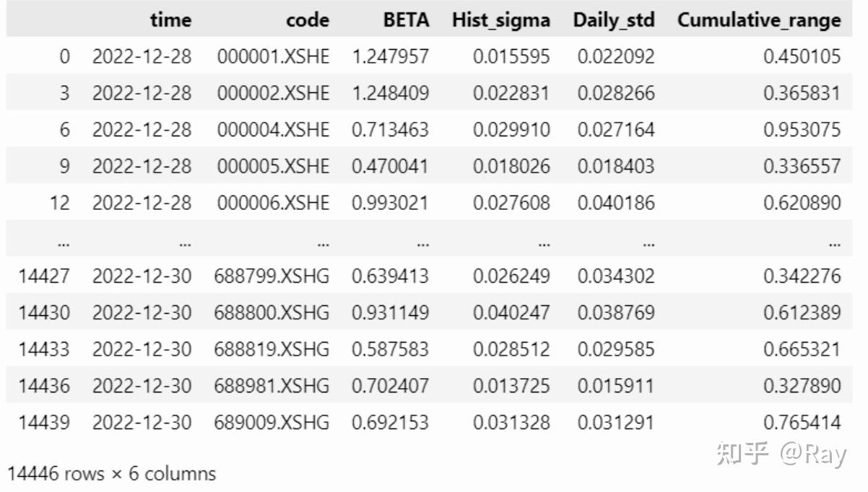
Task: Click the code column header
Action: click(x=307, y=20)
